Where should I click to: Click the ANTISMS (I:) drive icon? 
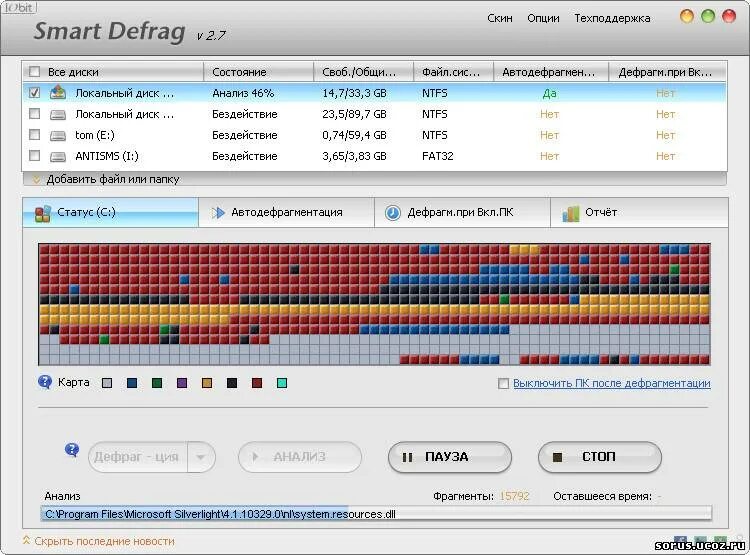[58, 156]
